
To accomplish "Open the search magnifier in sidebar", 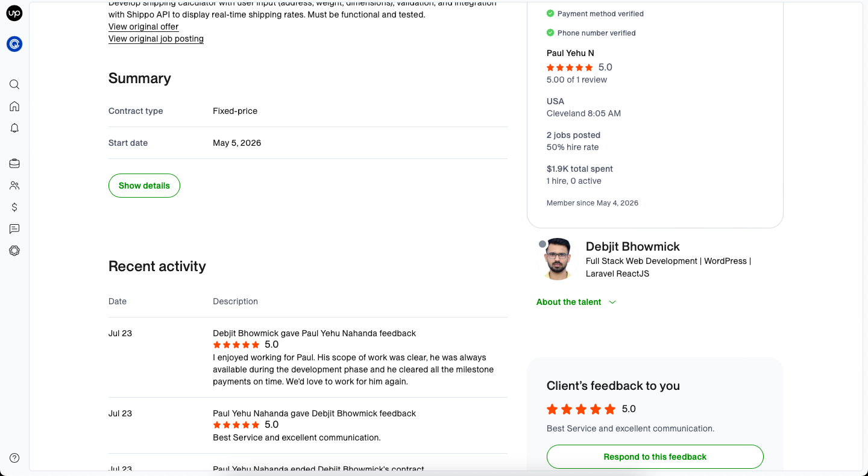I will pyautogui.click(x=14, y=84).
